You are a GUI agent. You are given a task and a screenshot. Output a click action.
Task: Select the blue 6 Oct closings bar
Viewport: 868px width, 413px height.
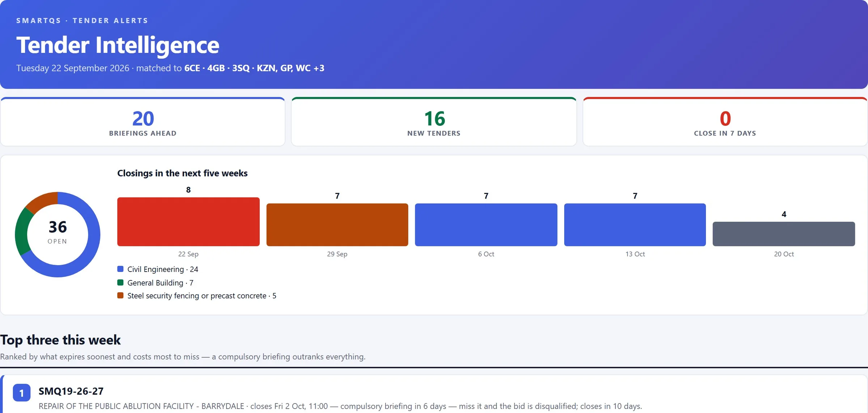click(x=486, y=225)
